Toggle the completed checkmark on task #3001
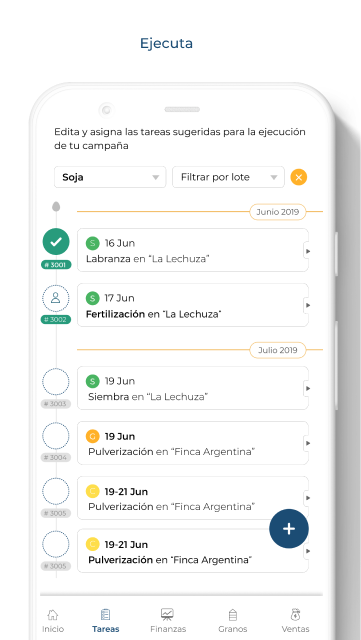 (56, 242)
